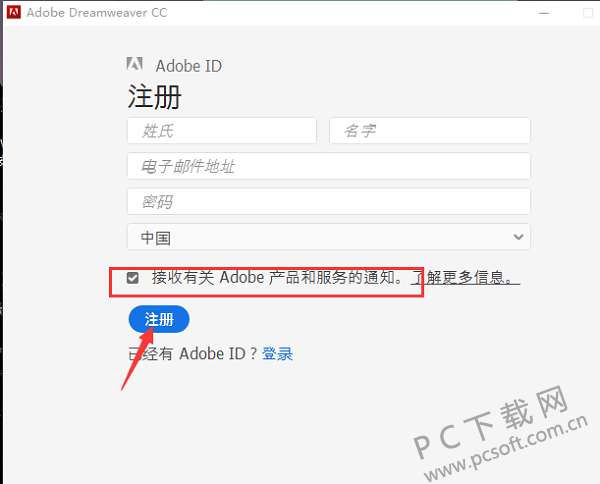Viewport: 600px width, 484px height.
Task: Focus the 名字 first name field
Action: (x=430, y=131)
